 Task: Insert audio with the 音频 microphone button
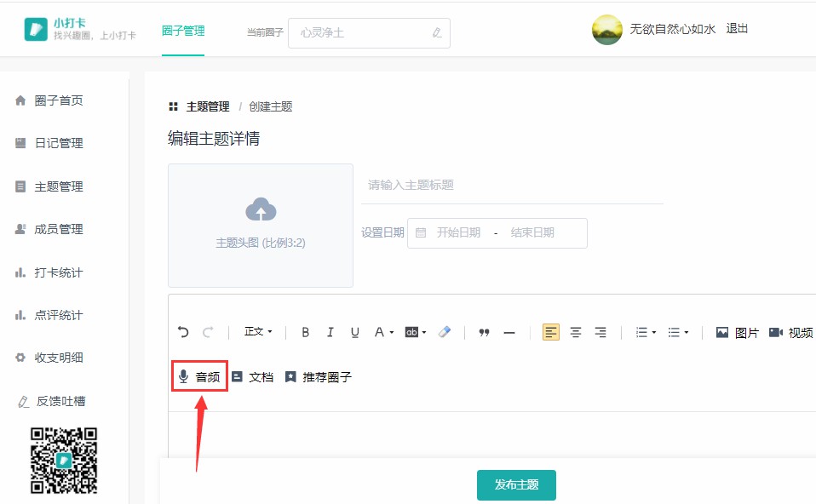199,376
